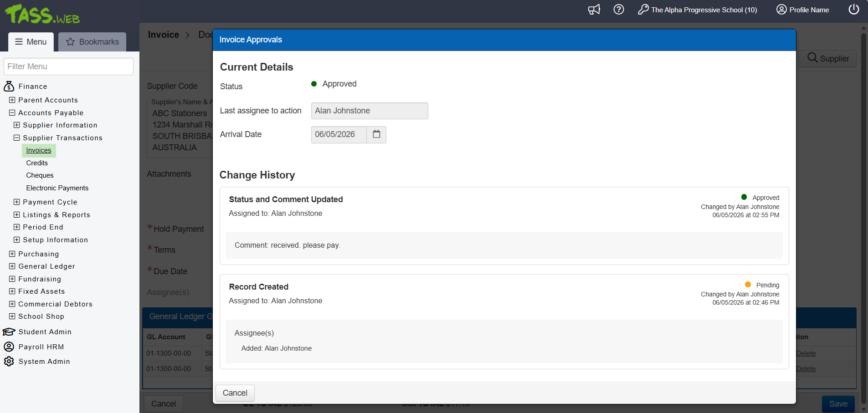Click the Status and Comment Updated heading

[286, 199]
